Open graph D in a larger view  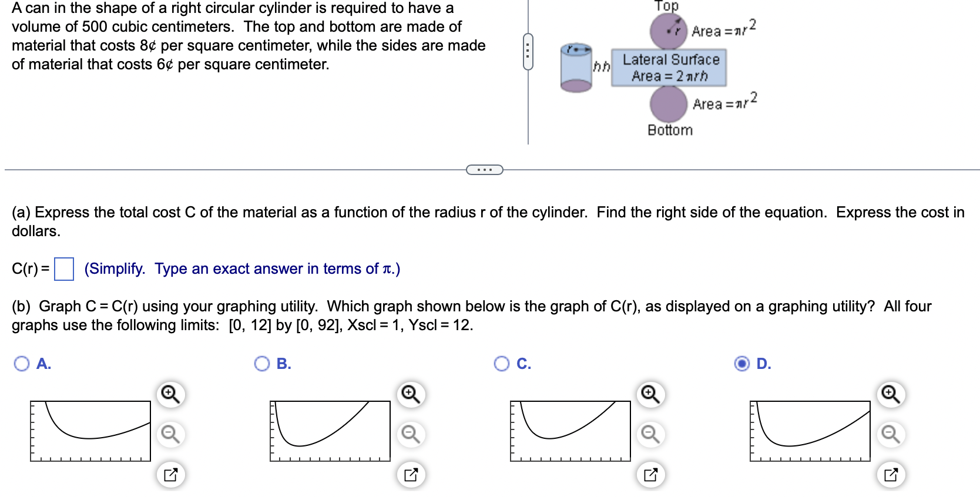coord(890,474)
